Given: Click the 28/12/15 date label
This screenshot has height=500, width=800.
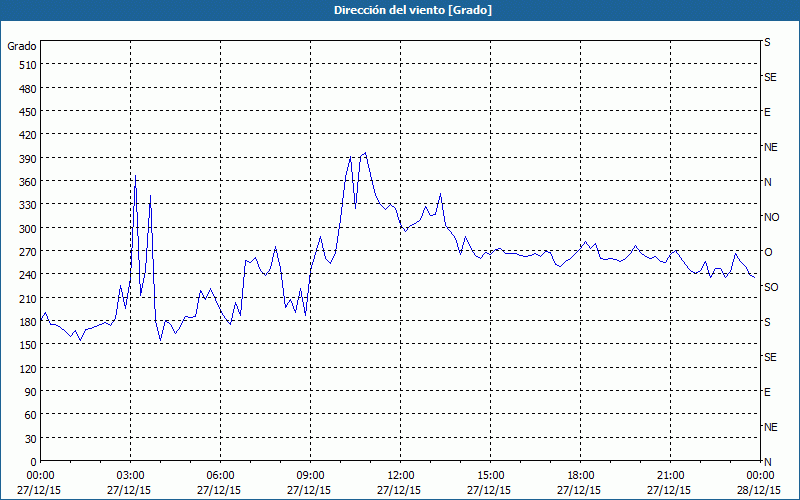Looking at the screenshot, I should click(x=759, y=490).
